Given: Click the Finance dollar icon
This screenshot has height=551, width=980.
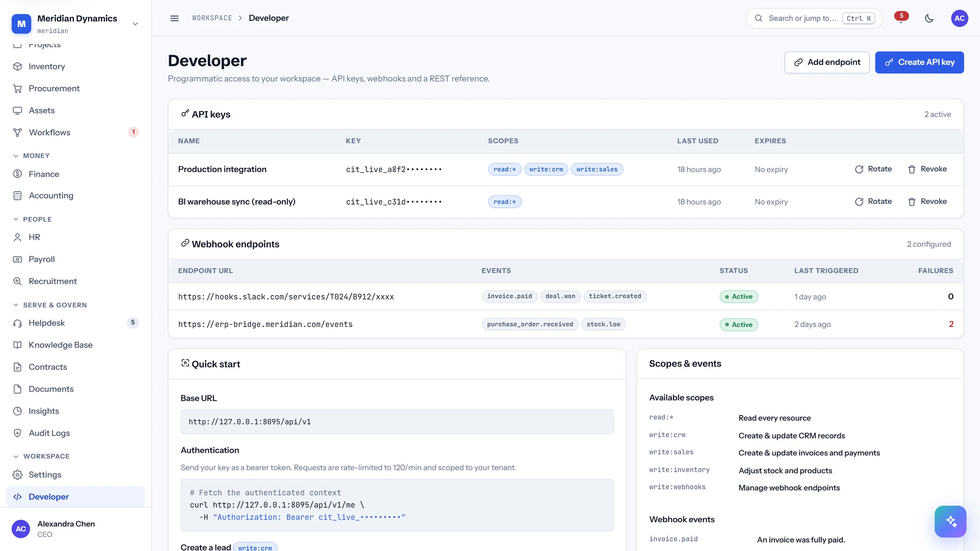Looking at the screenshot, I should tap(17, 174).
